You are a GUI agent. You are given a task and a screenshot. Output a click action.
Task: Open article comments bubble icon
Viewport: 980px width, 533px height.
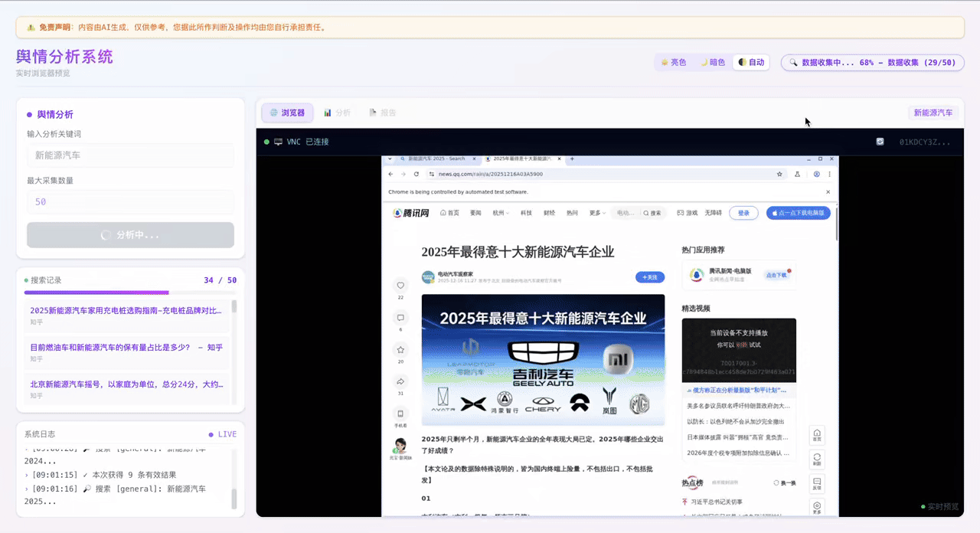click(400, 317)
